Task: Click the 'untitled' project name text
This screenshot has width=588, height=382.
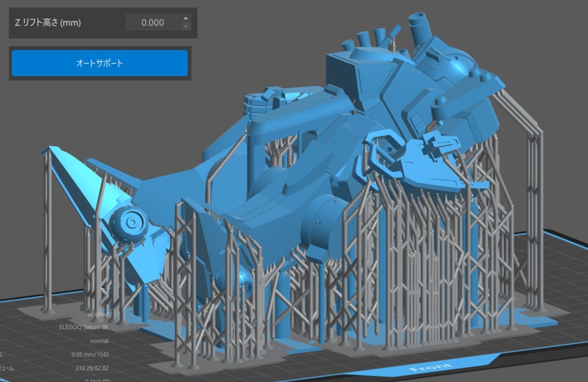Action: (x=98, y=314)
